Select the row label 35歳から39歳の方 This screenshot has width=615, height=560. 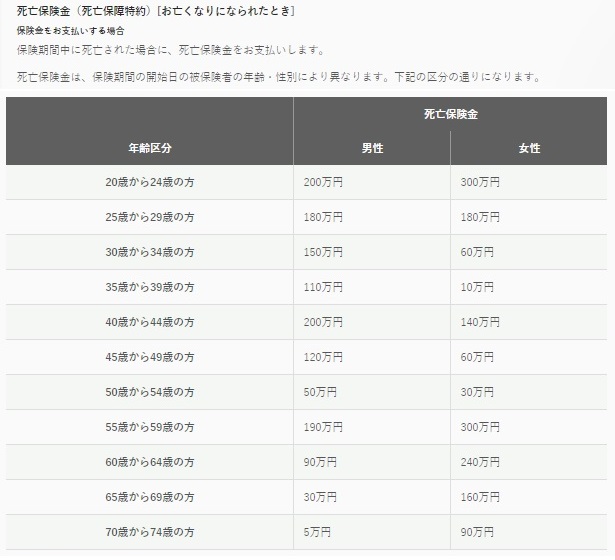tap(150, 287)
